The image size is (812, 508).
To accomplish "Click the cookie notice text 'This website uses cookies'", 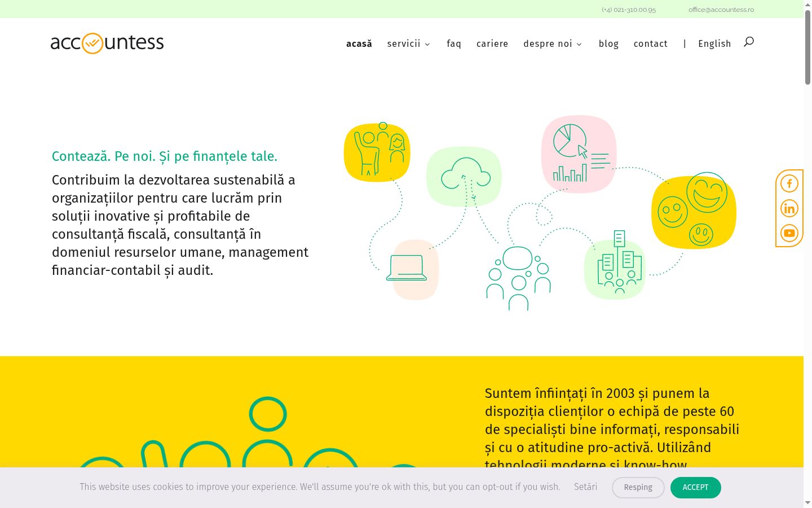I will click(x=320, y=487).
